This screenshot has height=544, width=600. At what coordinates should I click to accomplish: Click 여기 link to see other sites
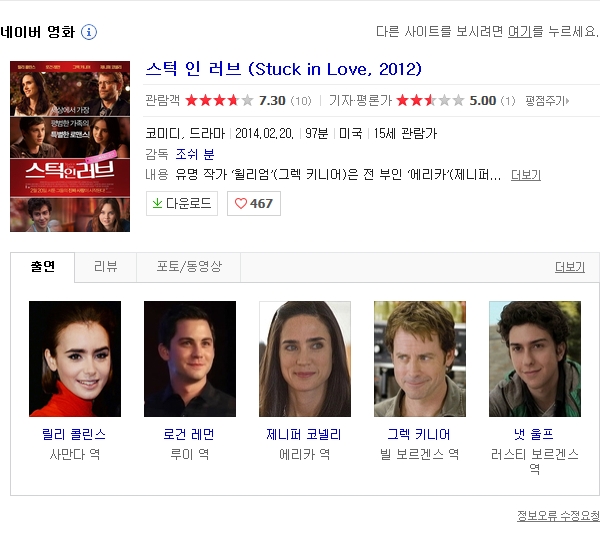pyautogui.click(x=520, y=32)
